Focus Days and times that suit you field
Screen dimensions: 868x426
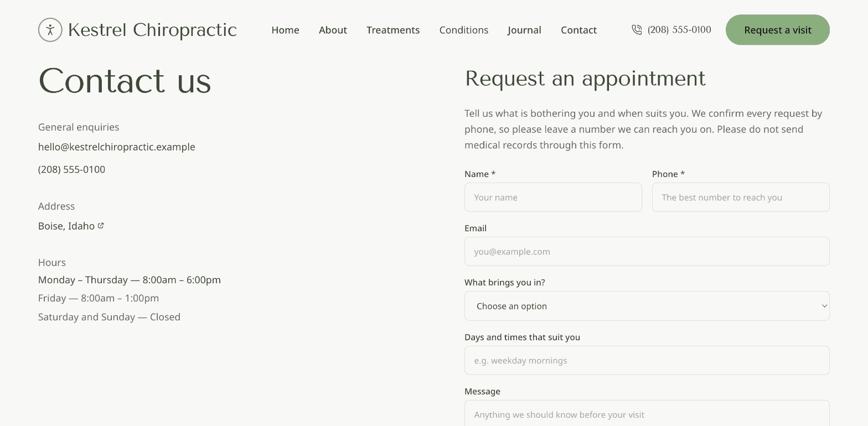point(647,361)
